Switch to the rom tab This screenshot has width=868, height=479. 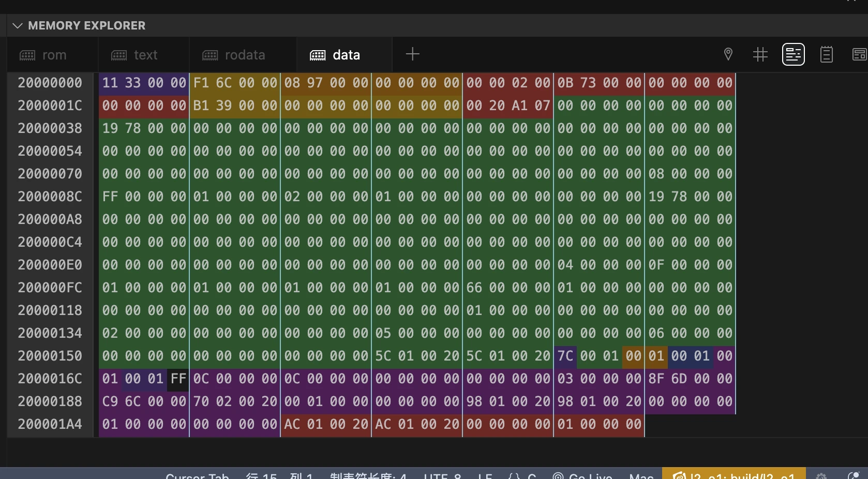(x=43, y=55)
